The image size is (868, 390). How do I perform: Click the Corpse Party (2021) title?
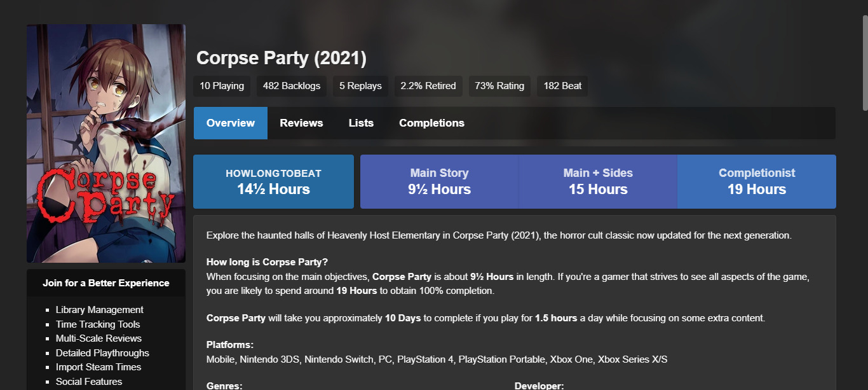(x=281, y=58)
